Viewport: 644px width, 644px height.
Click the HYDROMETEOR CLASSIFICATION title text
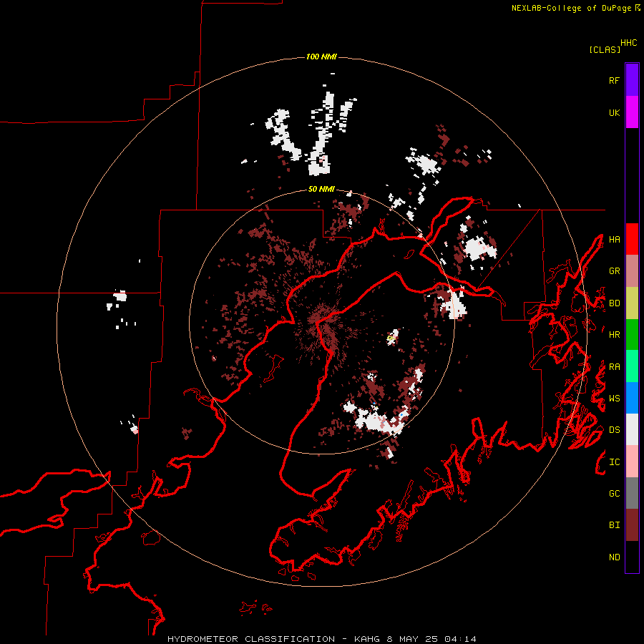[x=251, y=639]
